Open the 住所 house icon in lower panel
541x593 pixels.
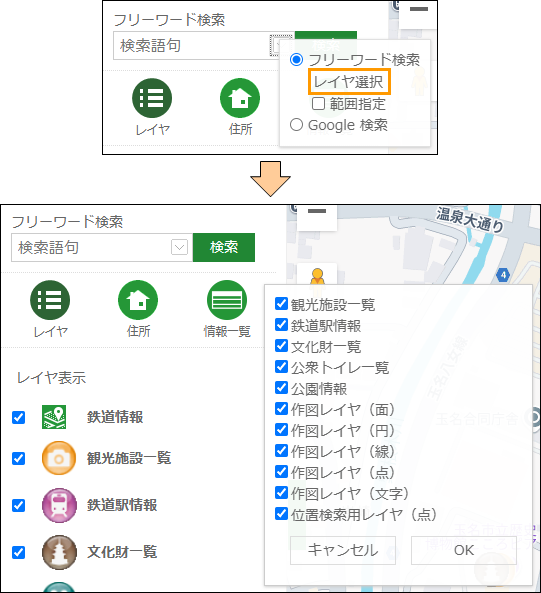[x=138, y=300]
